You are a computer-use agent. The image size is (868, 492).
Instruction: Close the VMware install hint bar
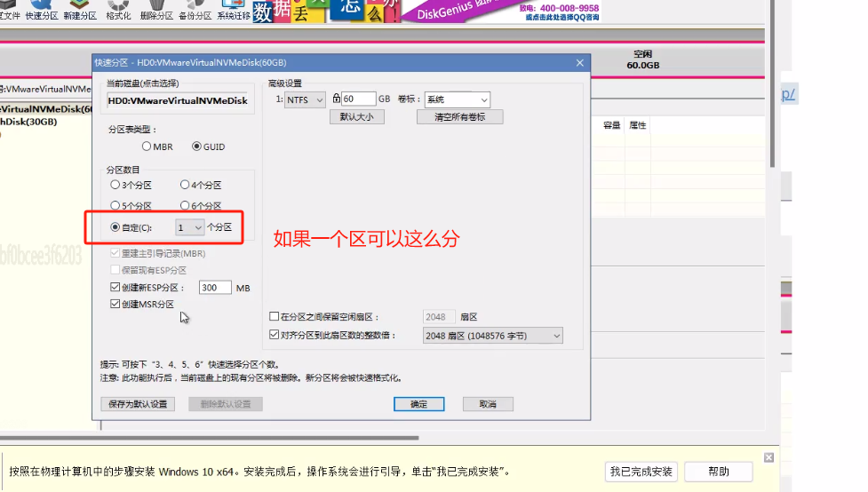768,457
